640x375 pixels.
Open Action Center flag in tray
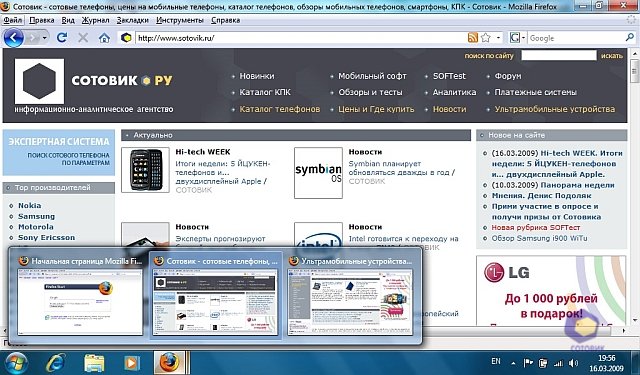(528, 363)
